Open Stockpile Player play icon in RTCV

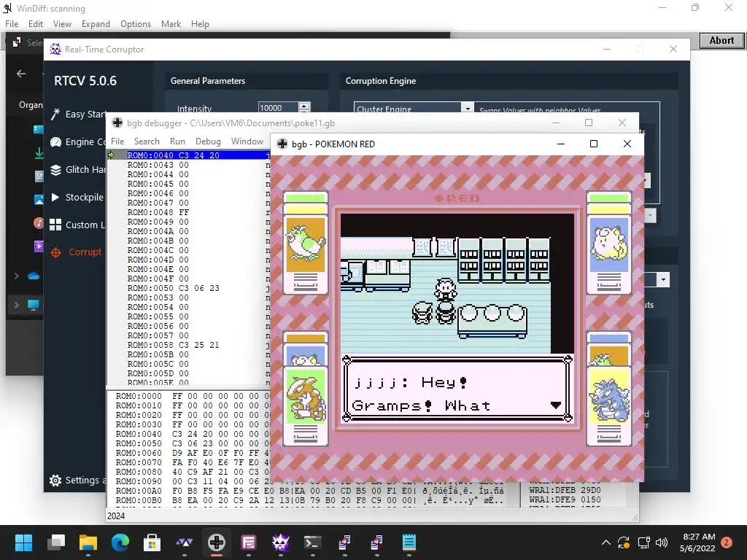point(55,197)
